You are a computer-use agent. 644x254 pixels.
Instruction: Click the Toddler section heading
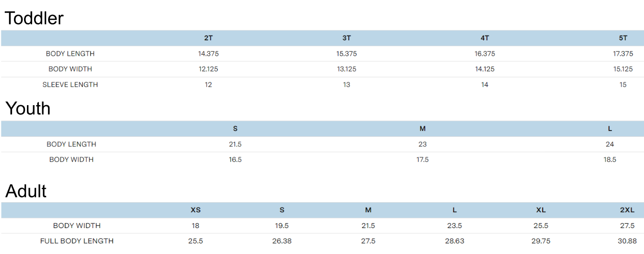point(34,18)
